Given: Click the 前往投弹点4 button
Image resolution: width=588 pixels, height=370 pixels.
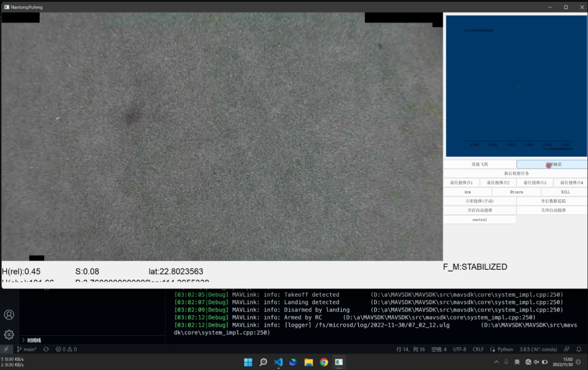Looking at the screenshot, I should click(x=571, y=182).
